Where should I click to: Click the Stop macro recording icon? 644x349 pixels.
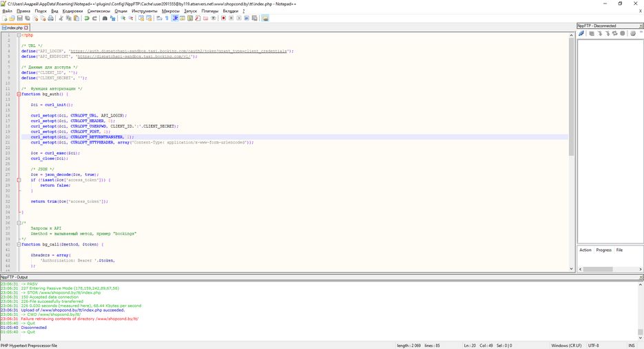click(x=231, y=18)
